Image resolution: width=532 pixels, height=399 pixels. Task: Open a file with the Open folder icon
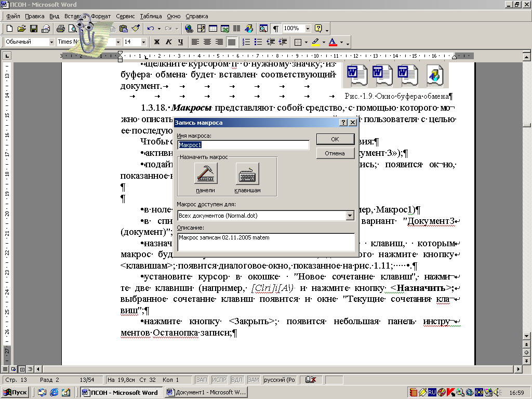21,29
